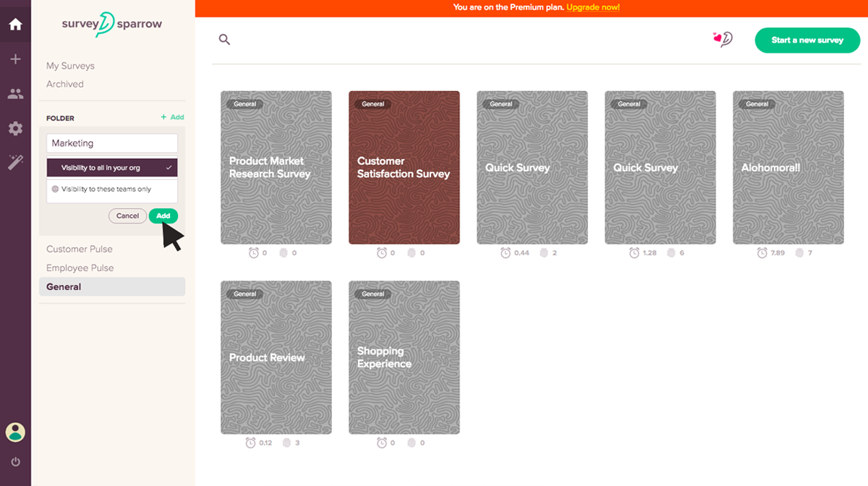Select the General badge on Alohomora!! card

click(757, 103)
